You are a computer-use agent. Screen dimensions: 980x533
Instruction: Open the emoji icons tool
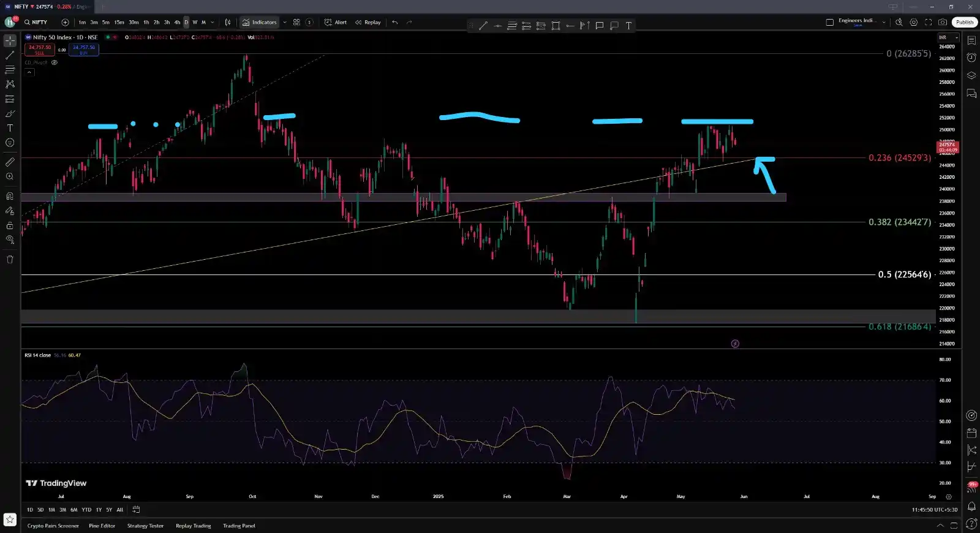pos(10,143)
